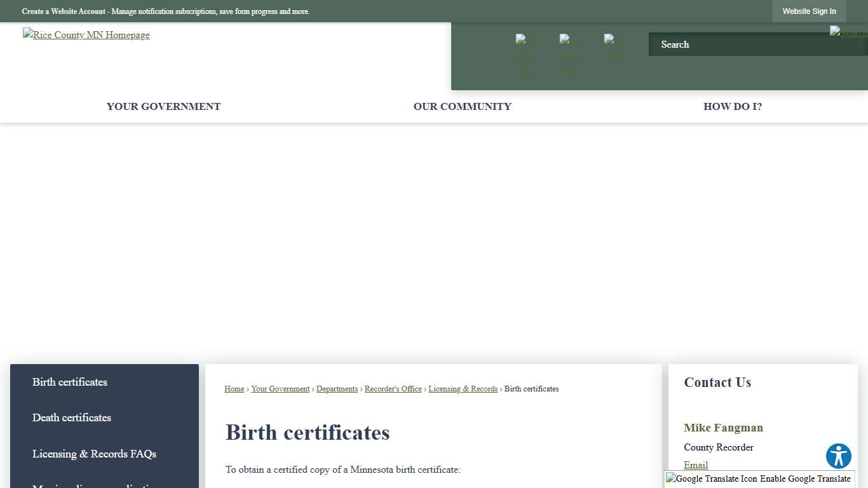Open Recorder's Office from the breadcrumb trail
This screenshot has height=488, width=868.
393,388
